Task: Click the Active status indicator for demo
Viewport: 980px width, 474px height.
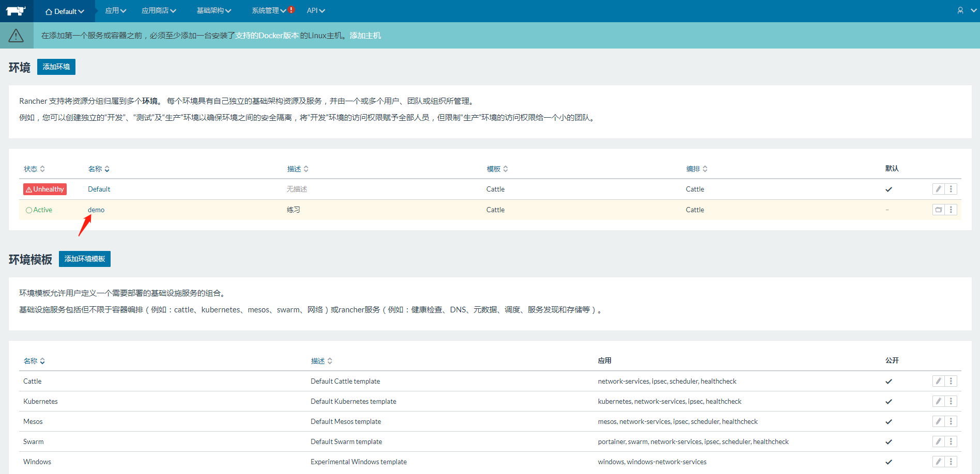Action: pos(39,210)
